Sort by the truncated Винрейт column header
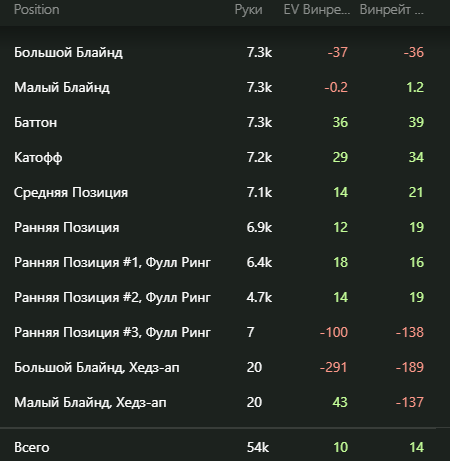 click(x=392, y=10)
